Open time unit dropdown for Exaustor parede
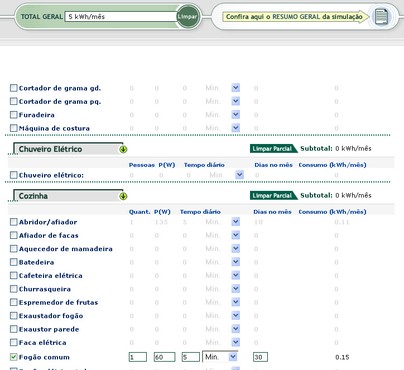This screenshot has height=370, width=404. tap(236, 329)
